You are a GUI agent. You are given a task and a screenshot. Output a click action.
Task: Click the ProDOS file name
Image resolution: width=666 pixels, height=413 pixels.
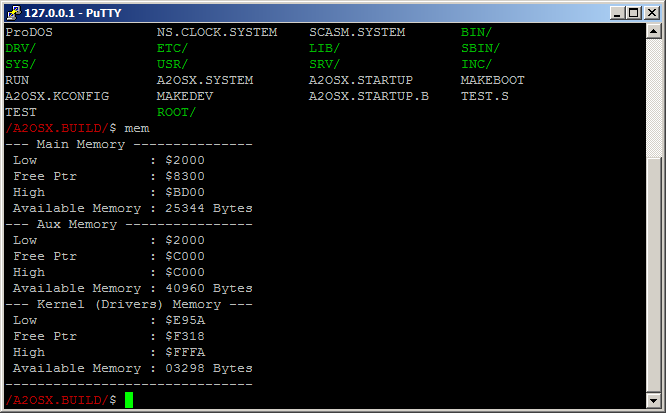(29, 32)
